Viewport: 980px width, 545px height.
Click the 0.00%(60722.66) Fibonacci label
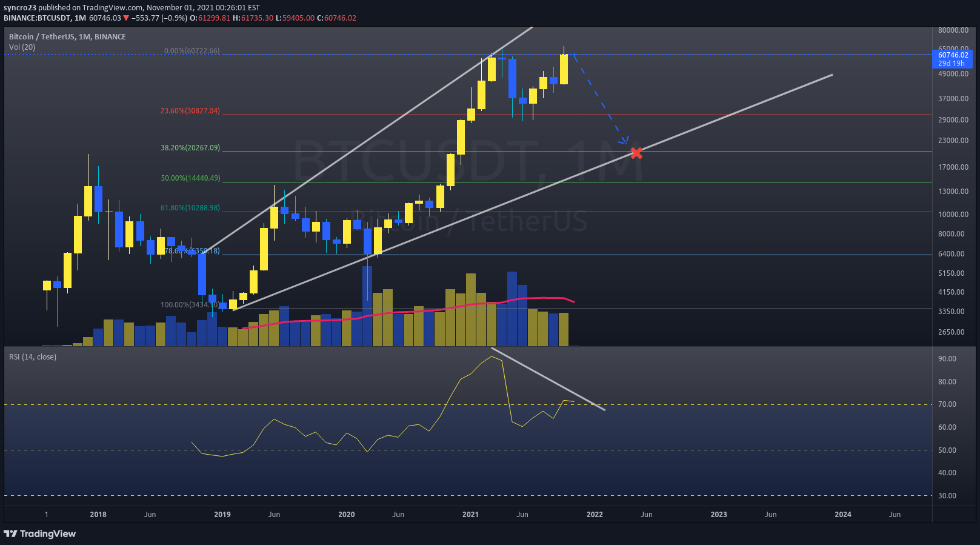click(x=192, y=51)
